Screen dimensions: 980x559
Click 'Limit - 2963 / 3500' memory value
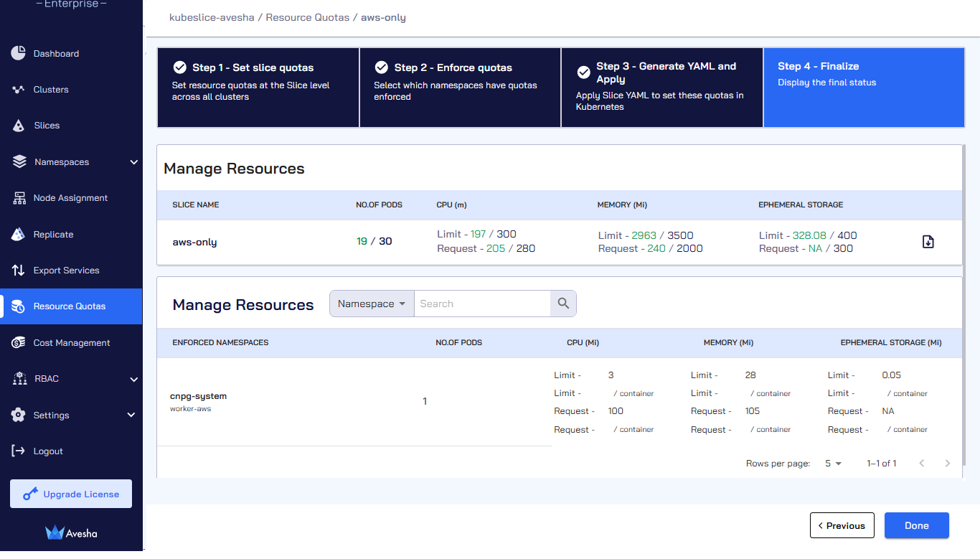646,235
